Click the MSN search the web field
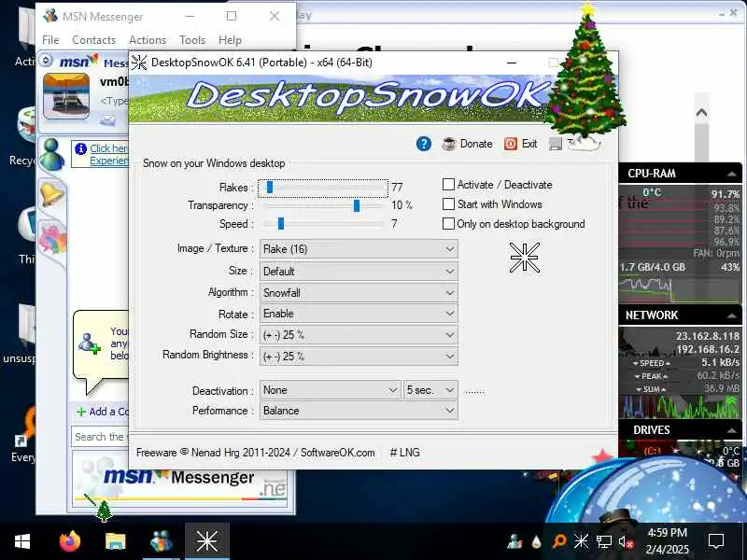This screenshot has height=560, width=747. pyautogui.click(x=101, y=437)
